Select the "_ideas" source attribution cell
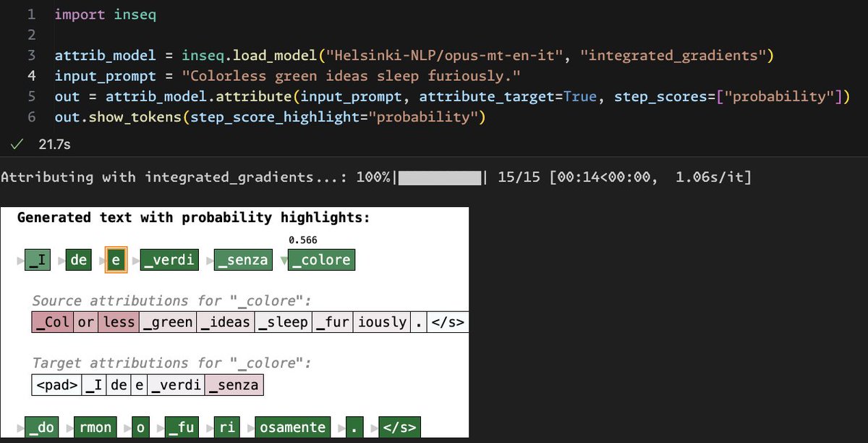 pyautogui.click(x=226, y=321)
